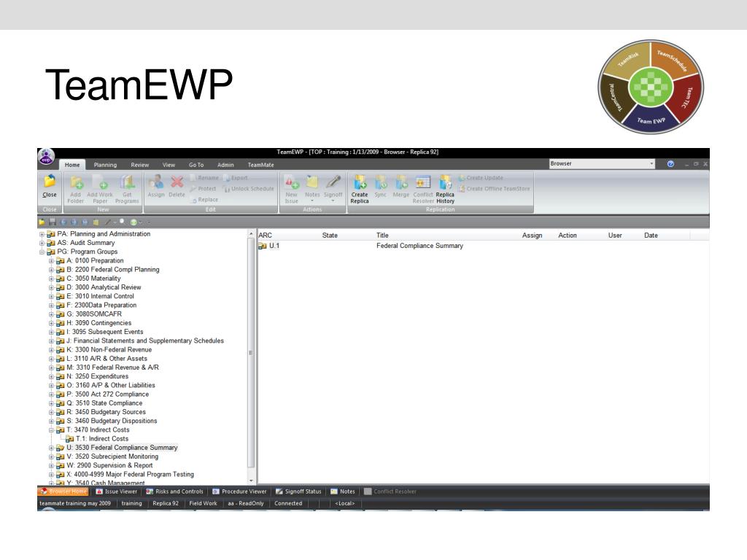Sort by the Title column header
747x560 pixels.
pyautogui.click(x=382, y=236)
